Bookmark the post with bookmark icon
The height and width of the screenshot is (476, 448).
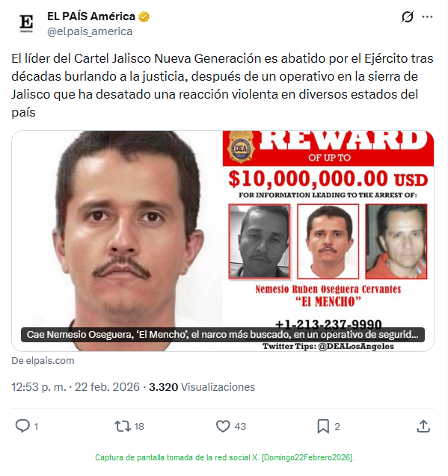click(x=323, y=426)
